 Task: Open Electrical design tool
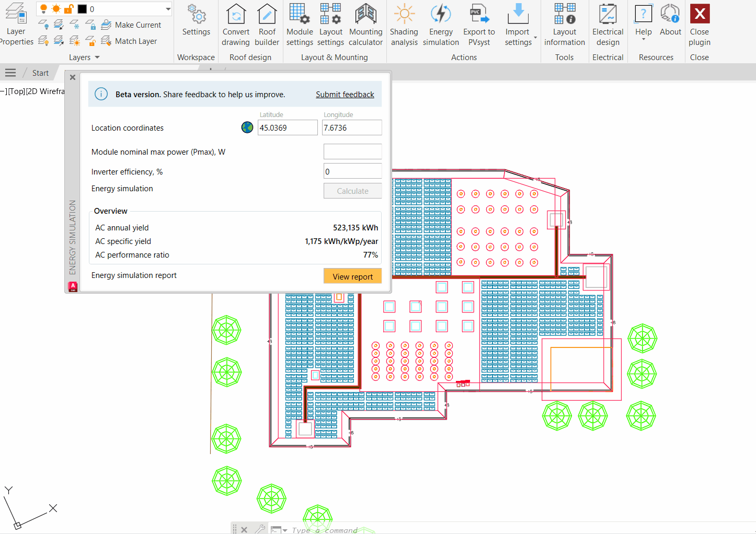coord(608,25)
